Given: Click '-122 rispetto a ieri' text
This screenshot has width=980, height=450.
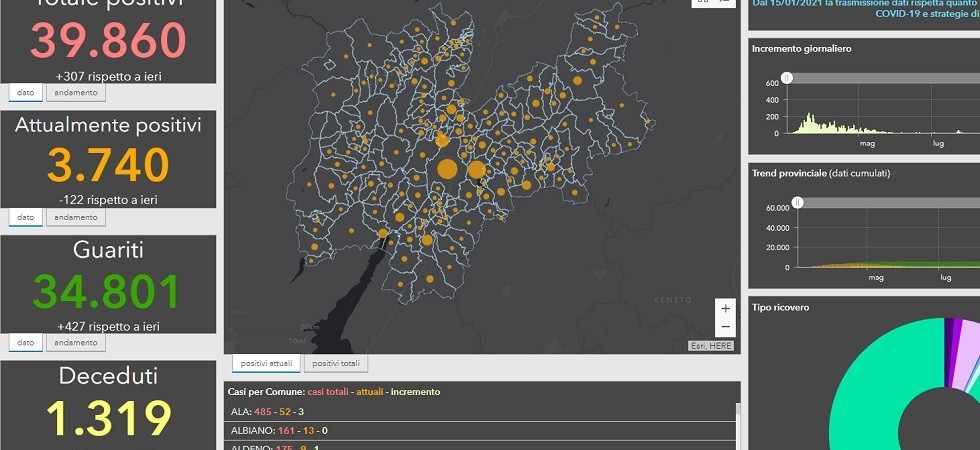Looking at the screenshot, I should pyautogui.click(x=108, y=201).
